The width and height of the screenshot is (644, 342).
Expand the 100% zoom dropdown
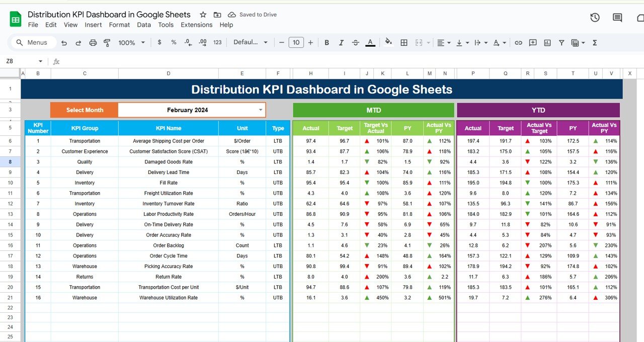tap(132, 43)
